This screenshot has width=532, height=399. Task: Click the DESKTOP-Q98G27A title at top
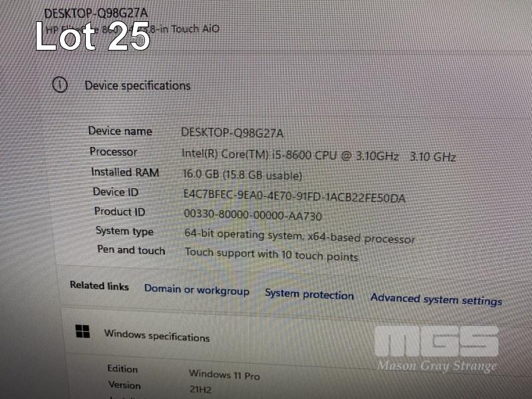[x=96, y=13]
